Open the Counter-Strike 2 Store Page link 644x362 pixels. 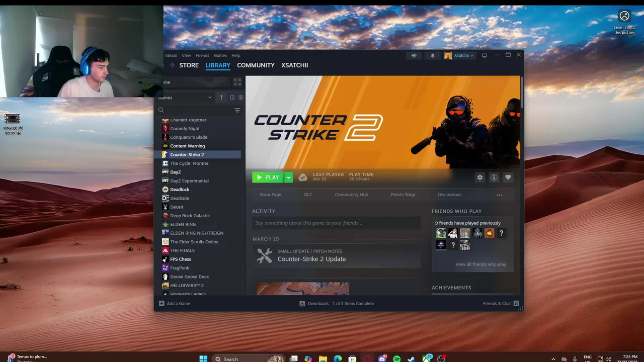(270, 195)
